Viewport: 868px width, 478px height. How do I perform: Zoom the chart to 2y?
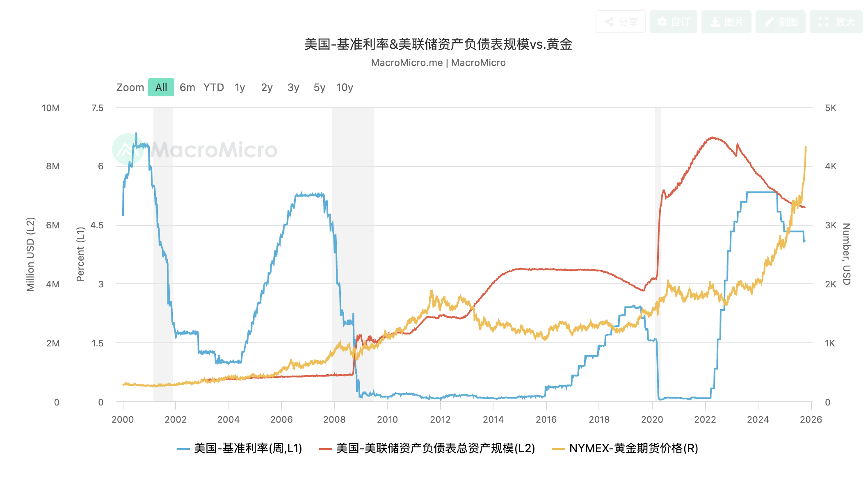pos(267,87)
